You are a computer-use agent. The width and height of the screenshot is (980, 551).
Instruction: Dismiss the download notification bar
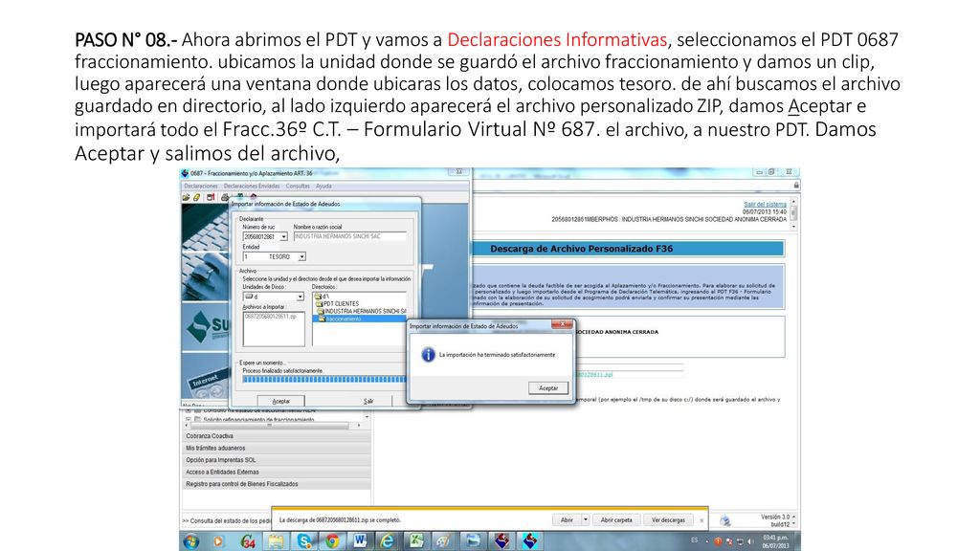coord(702,520)
